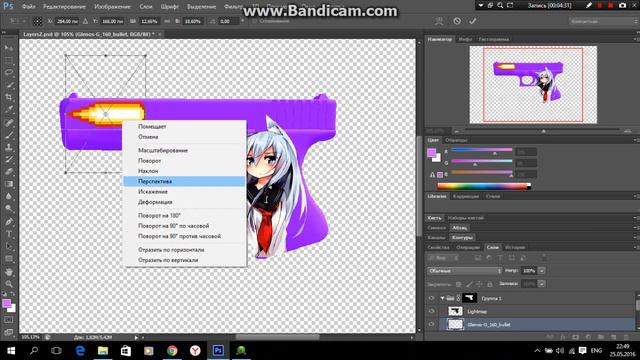The image size is (640, 360).
Task: Select the Lasso tool
Action: (9, 73)
